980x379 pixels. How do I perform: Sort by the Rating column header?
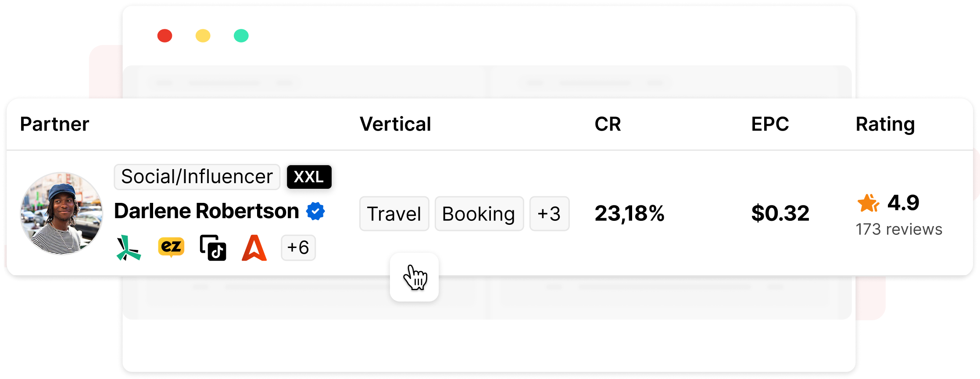pos(885,125)
